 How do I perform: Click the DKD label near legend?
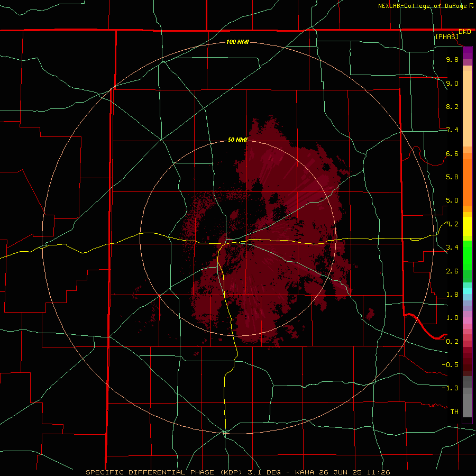(x=465, y=32)
